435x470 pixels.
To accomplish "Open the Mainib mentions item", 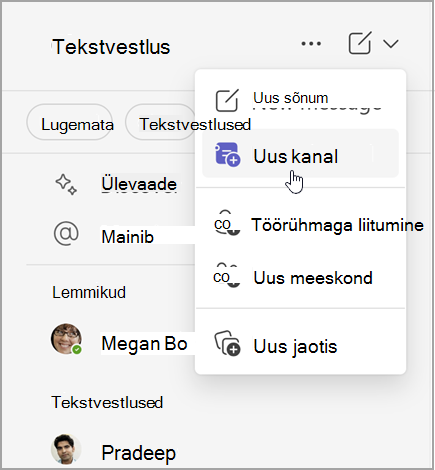I will click(127, 237).
